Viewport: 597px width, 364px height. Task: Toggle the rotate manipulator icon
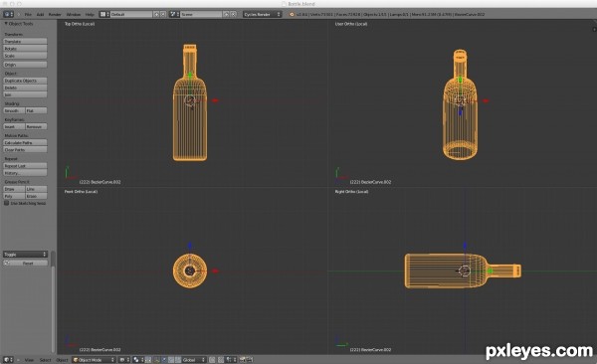tap(171, 359)
